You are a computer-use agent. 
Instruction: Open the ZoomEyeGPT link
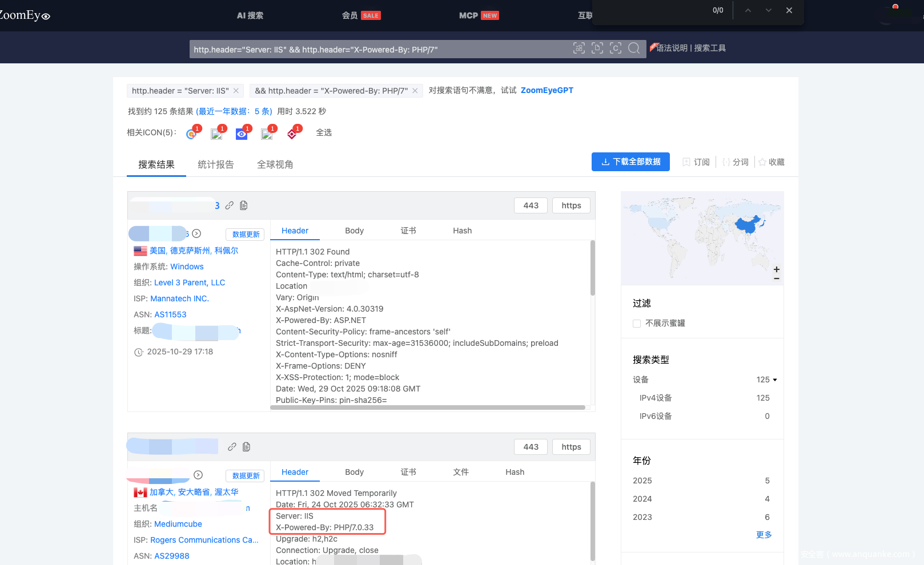(547, 90)
